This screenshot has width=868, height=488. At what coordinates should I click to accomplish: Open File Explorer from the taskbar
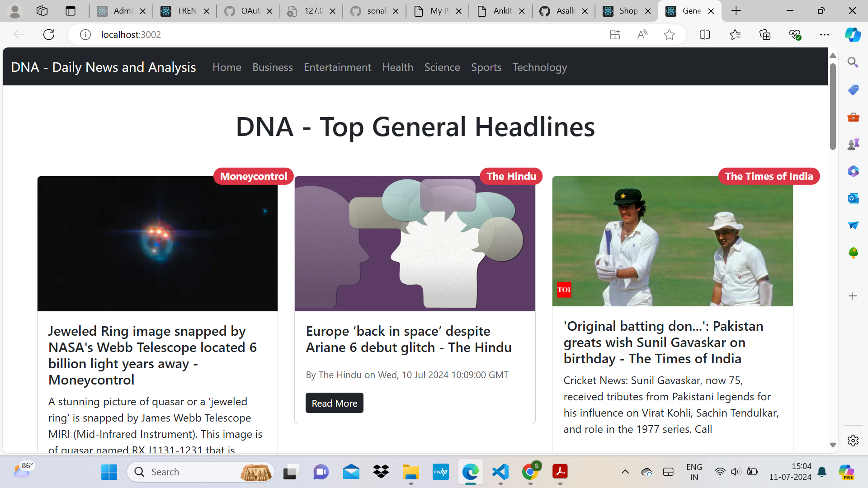click(x=411, y=472)
